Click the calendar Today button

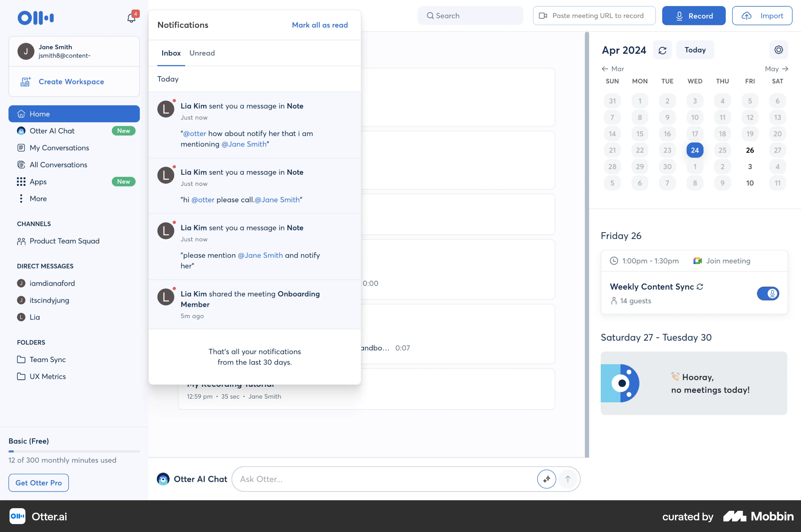[695, 50]
